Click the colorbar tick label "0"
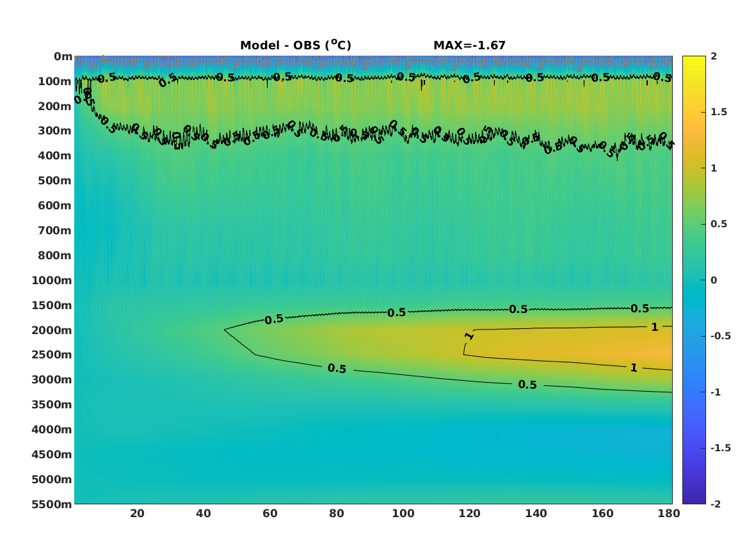The image size is (747, 560). 714,280
